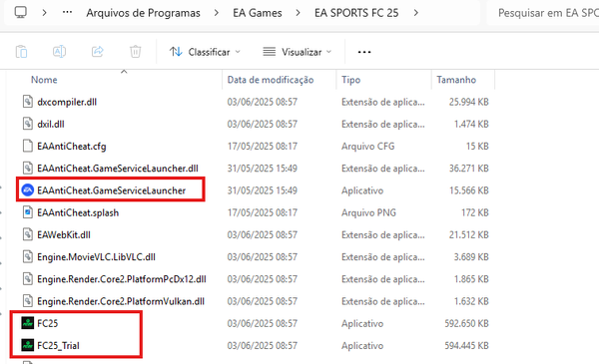Click the EAAntiCheat.splash file name
Viewport: 599px width, 364px height.
(78, 212)
